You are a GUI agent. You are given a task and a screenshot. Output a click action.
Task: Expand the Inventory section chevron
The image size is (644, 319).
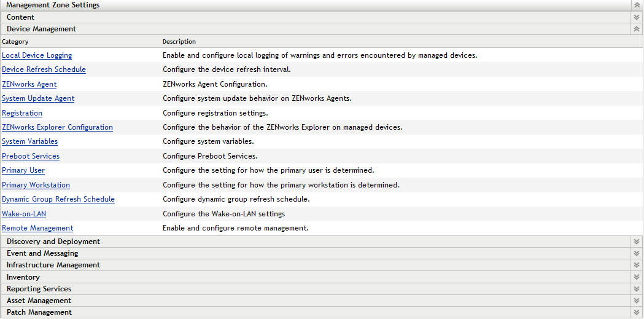point(637,277)
